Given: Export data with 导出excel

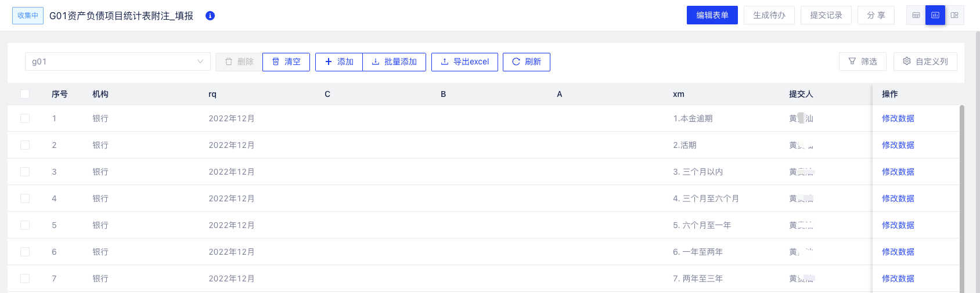Looking at the screenshot, I should pyautogui.click(x=464, y=62).
